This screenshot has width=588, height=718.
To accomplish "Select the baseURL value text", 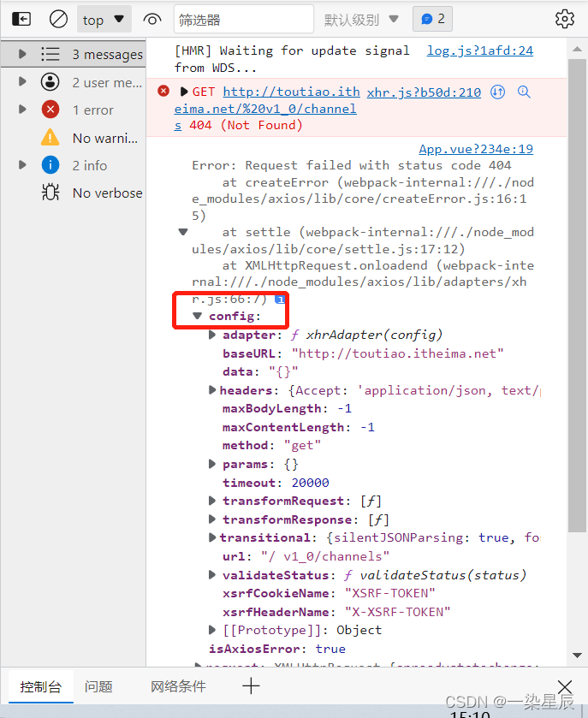I will (397, 353).
